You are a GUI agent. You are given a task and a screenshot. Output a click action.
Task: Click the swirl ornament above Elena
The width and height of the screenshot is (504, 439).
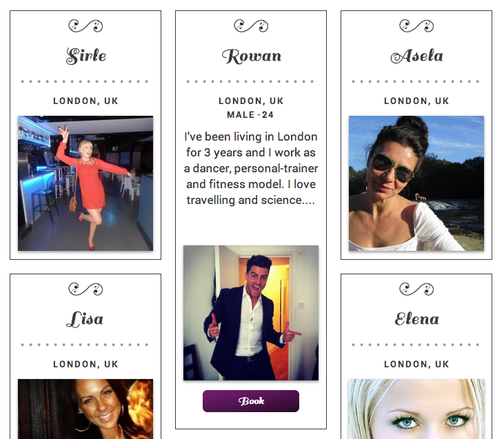[416, 289]
